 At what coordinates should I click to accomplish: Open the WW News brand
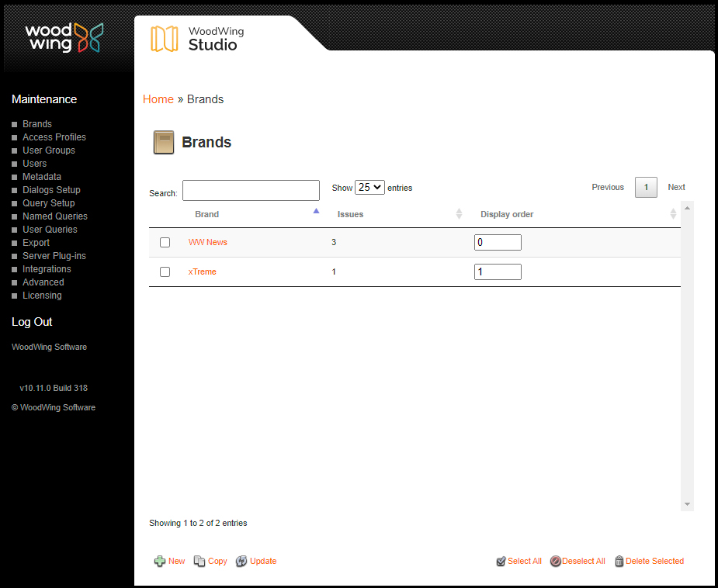[x=207, y=242]
